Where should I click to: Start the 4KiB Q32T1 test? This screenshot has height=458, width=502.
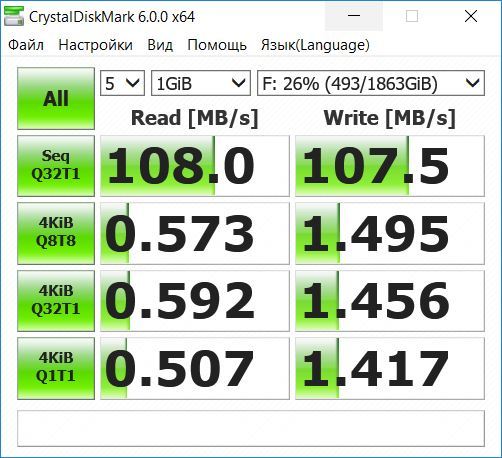tap(56, 301)
